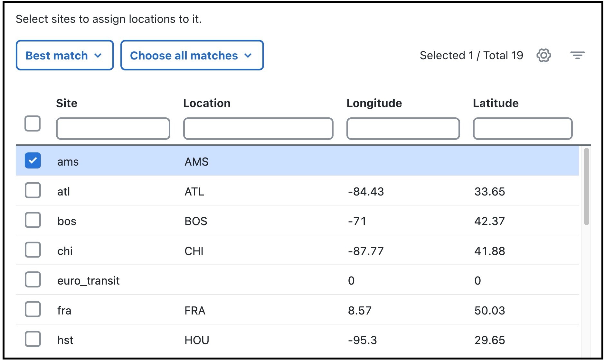Enable the euro_transit site checkbox

coord(33,279)
